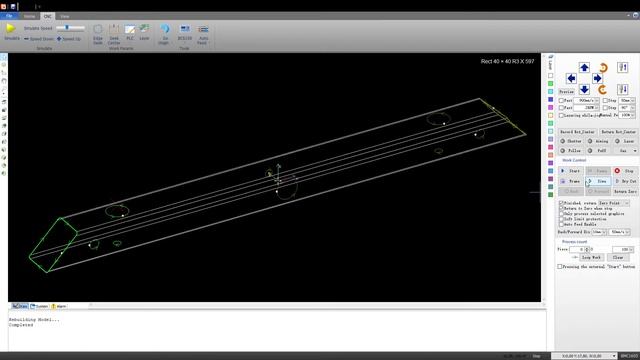
Task: Enable 'Soft limit protection' checkbox
Action: [x=561, y=219]
